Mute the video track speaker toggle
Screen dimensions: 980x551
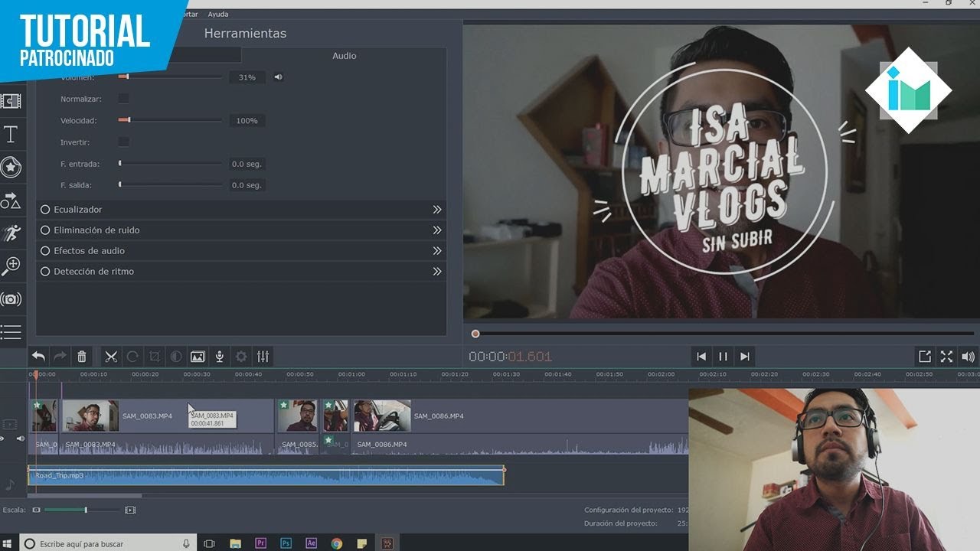[21, 439]
